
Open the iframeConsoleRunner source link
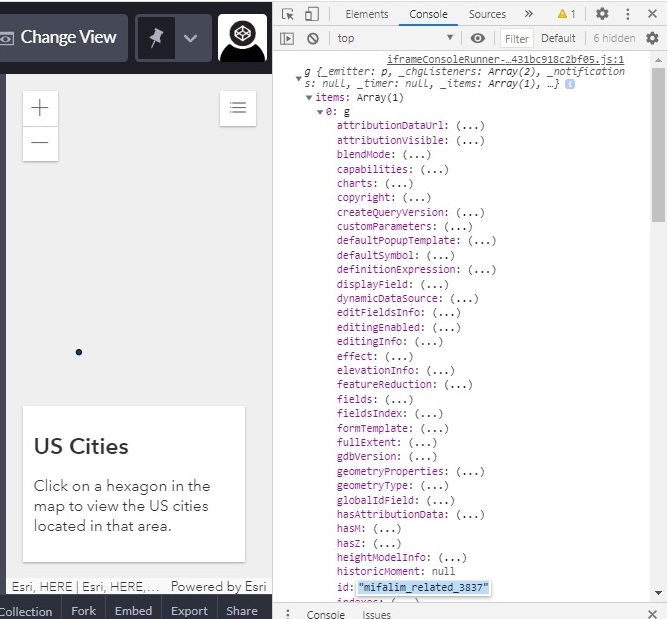[505, 59]
